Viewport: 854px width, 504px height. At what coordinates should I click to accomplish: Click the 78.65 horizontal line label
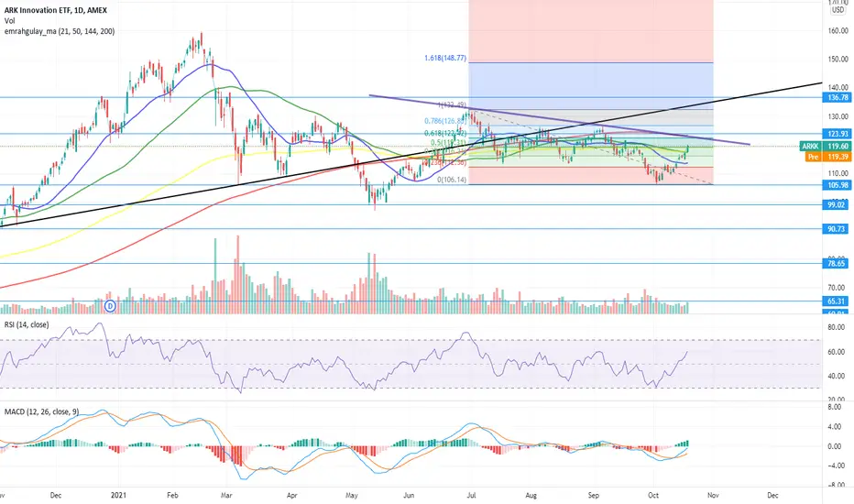838,263
